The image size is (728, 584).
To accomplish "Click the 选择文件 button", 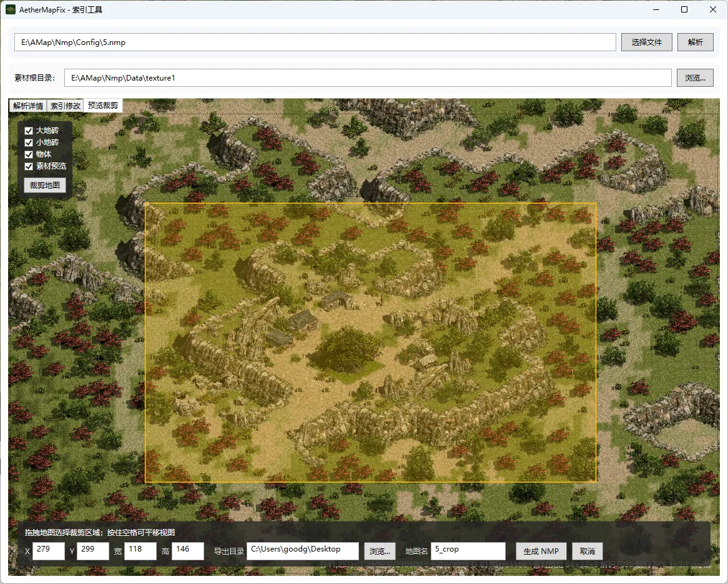I will click(646, 42).
